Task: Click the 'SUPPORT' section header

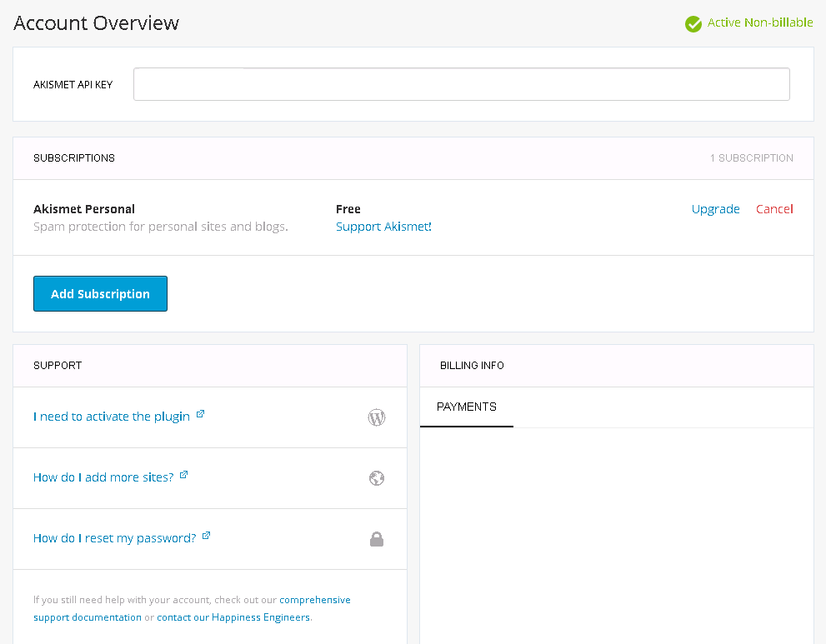Action: click(58, 366)
